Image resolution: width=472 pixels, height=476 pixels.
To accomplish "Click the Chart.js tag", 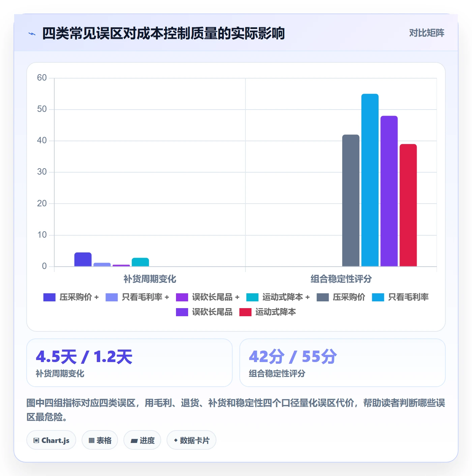I will 51,440.
